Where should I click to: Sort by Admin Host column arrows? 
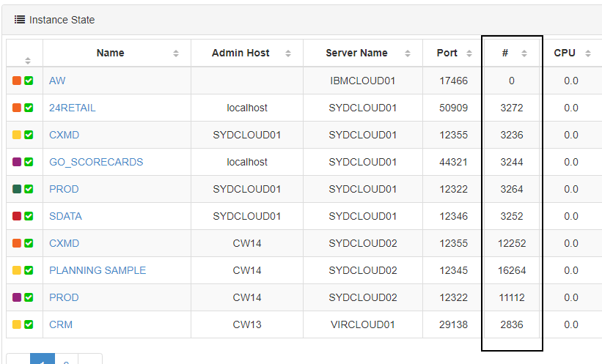pos(288,53)
